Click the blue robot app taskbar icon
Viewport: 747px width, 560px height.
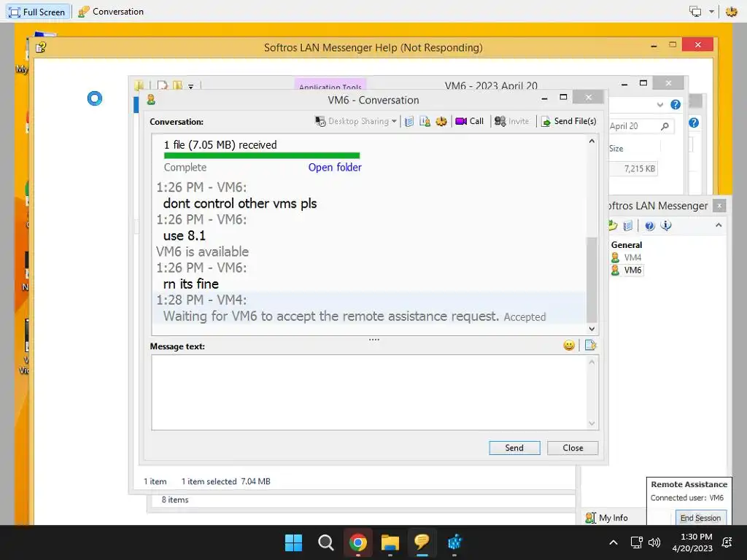coord(454,542)
